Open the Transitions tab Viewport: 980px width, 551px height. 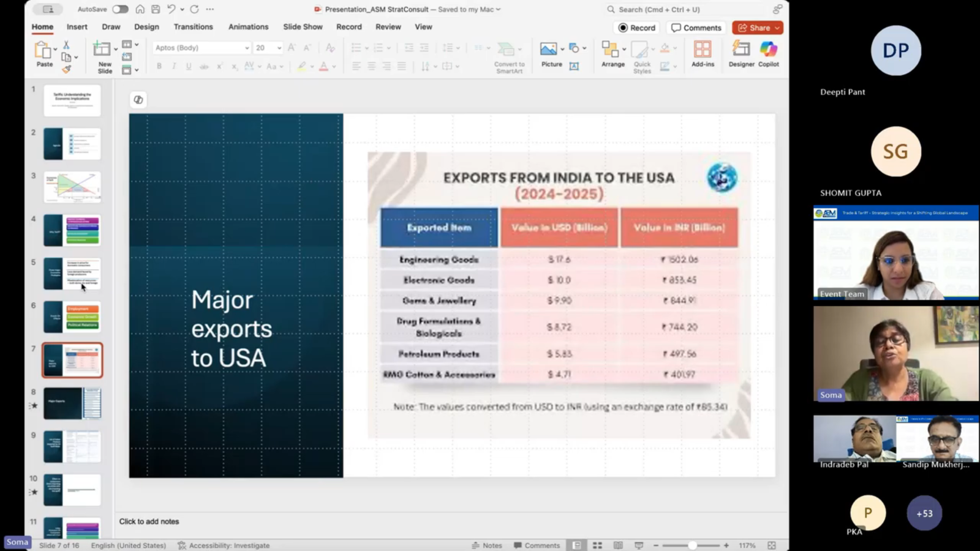(193, 27)
